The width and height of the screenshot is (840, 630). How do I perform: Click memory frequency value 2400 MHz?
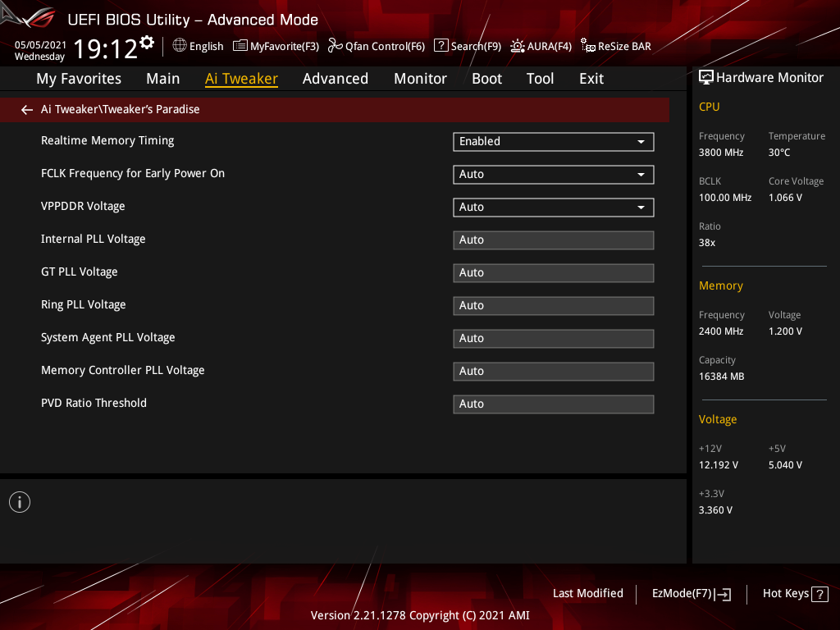click(720, 331)
